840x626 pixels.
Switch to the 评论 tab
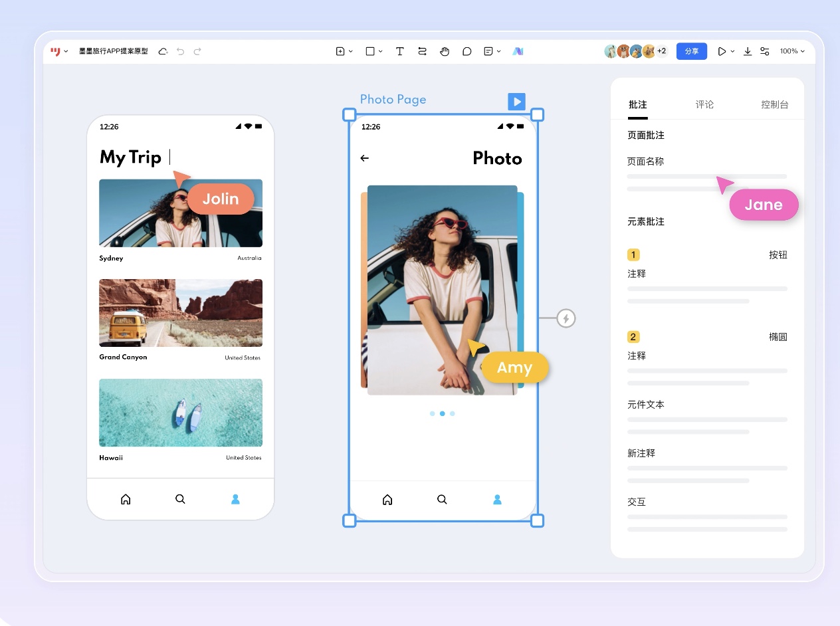[704, 104]
